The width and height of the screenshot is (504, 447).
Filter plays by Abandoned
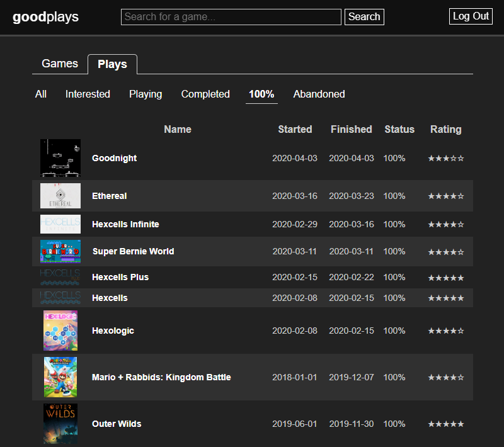point(319,94)
